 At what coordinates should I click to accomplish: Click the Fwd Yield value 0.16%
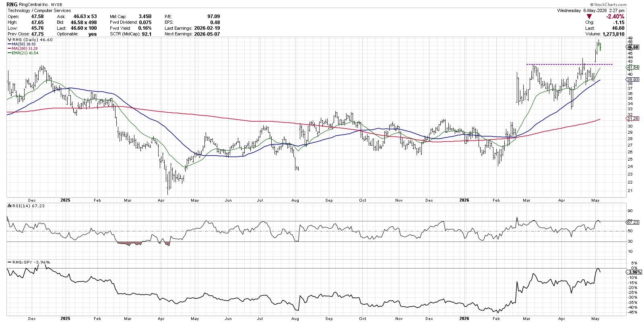click(145, 28)
